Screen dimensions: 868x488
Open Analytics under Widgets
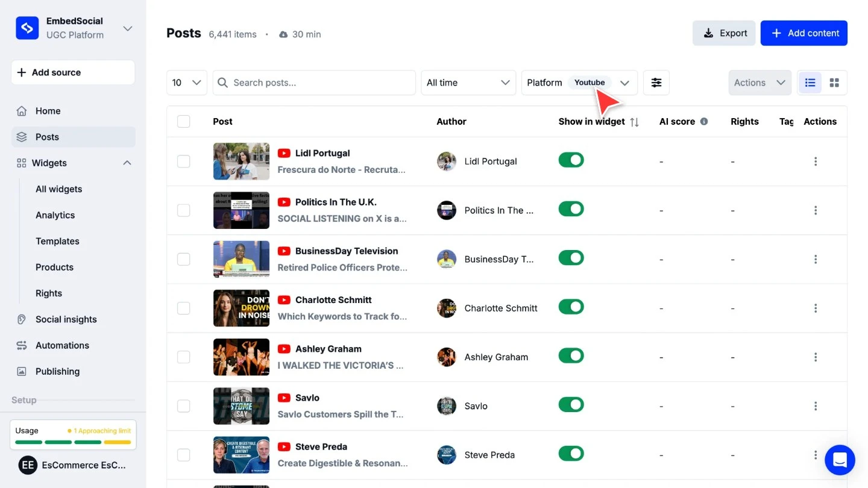pyautogui.click(x=55, y=215)
